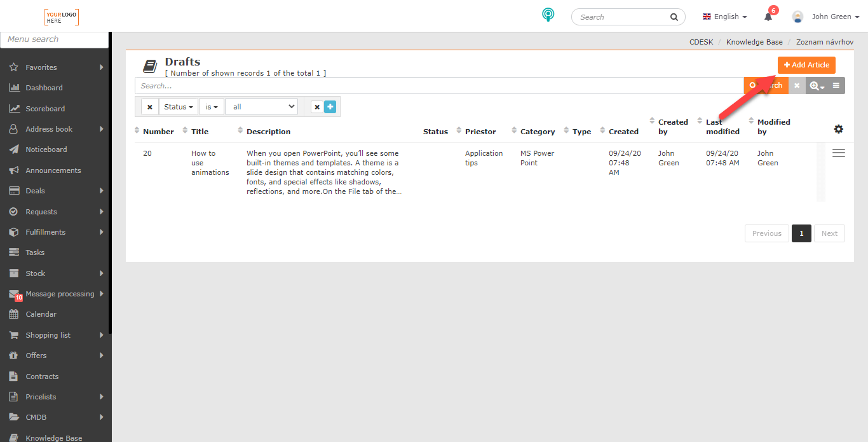The width and height of the screenshot is (868, 442).
Task: Sort by Category column
Action: [x=533, y=132]
